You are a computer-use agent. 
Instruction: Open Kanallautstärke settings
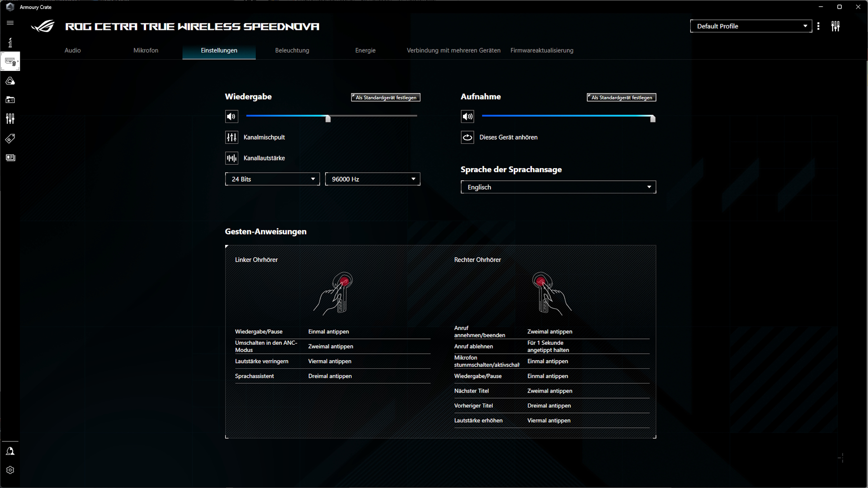(x=255, y=158)
